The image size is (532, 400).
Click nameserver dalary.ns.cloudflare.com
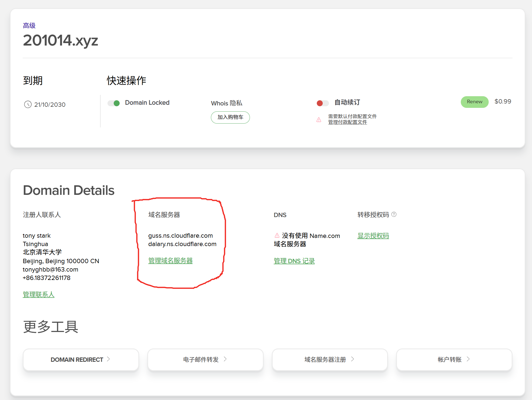point(182,244)
